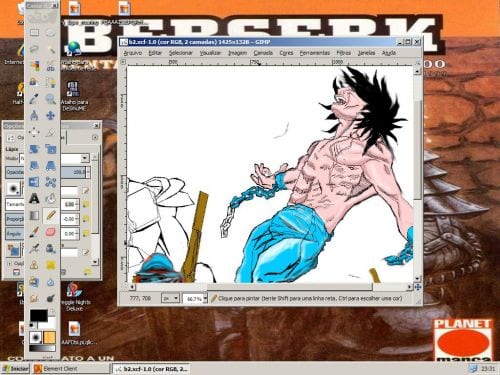Select the Pencil tool in toolbox
Image resolution: width=500 pixels, height=375 pixels.
click(50, 215)
